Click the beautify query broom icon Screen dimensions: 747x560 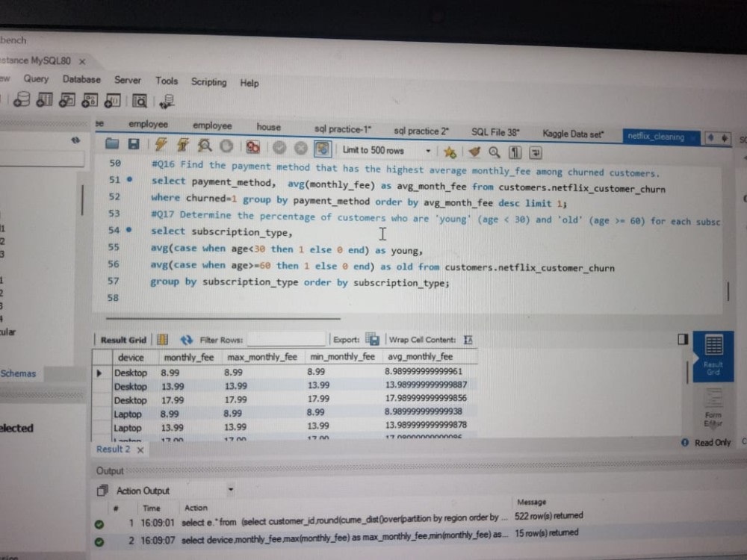tap(474, 152)
